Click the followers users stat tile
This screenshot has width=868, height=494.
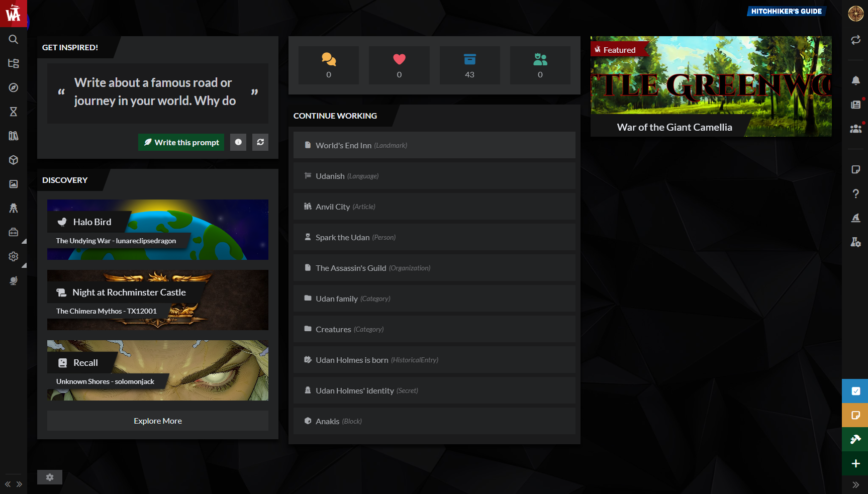coord(540,65)
